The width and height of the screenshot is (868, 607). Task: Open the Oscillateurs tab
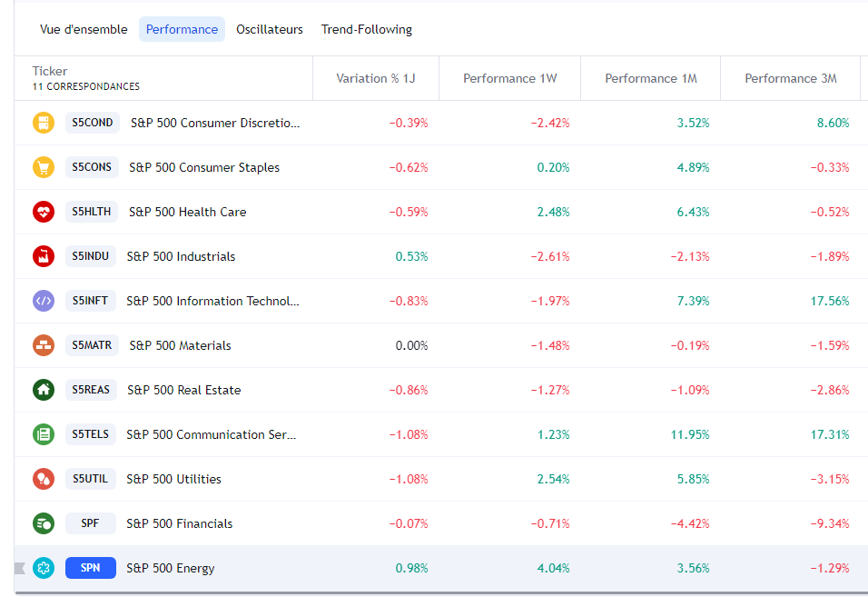point(270,29)
